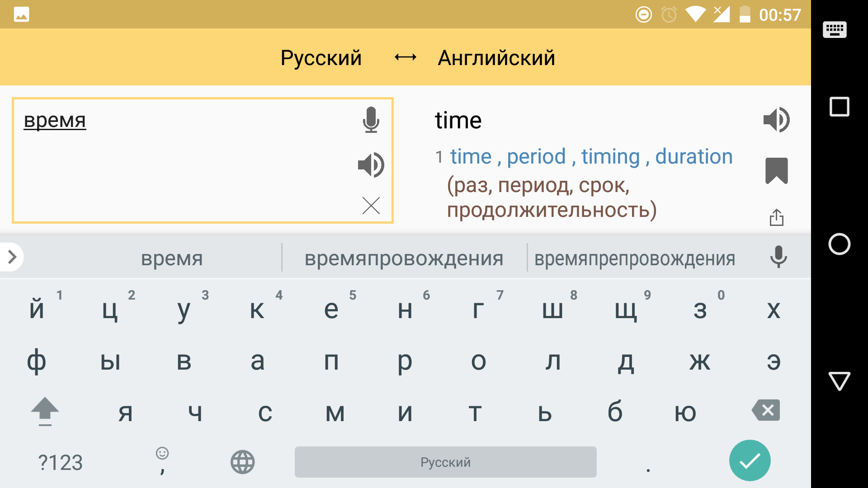
Task: Tap the keyboard voice input microphone
Action: point(778,257)
